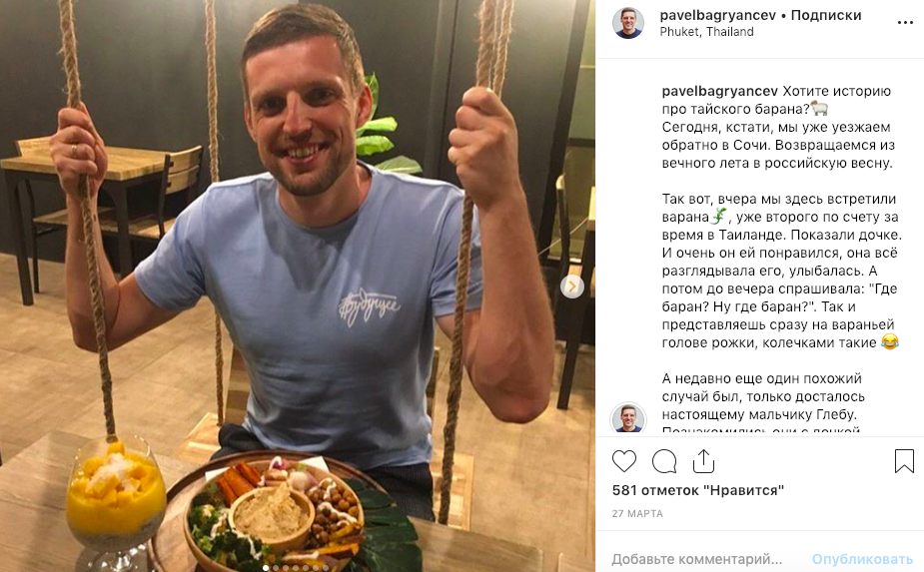The width and height of the screenshot is (924, 572).
Task: Open the Phuket, Thailand location link
Action: click(x=706, y=32)
